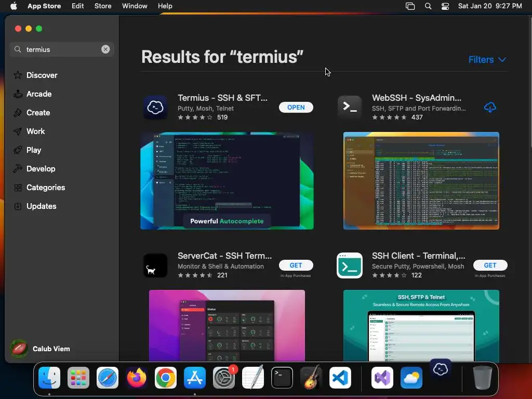The width and height of the screenshot is (532, 399).
Task: Open the Termius app with OPEN button
Action: (296, 107)
